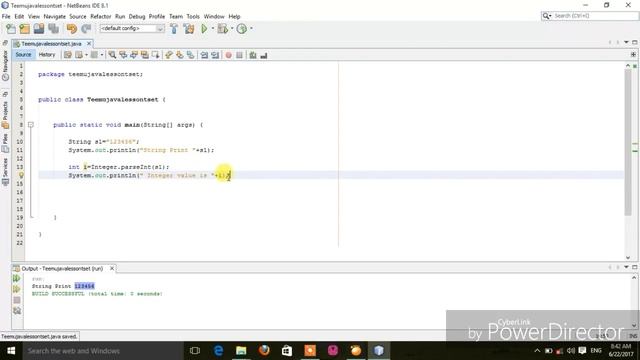The image size is (640, 360).
Task: Click the lightbulb hint on line 14
Action: 21,175
